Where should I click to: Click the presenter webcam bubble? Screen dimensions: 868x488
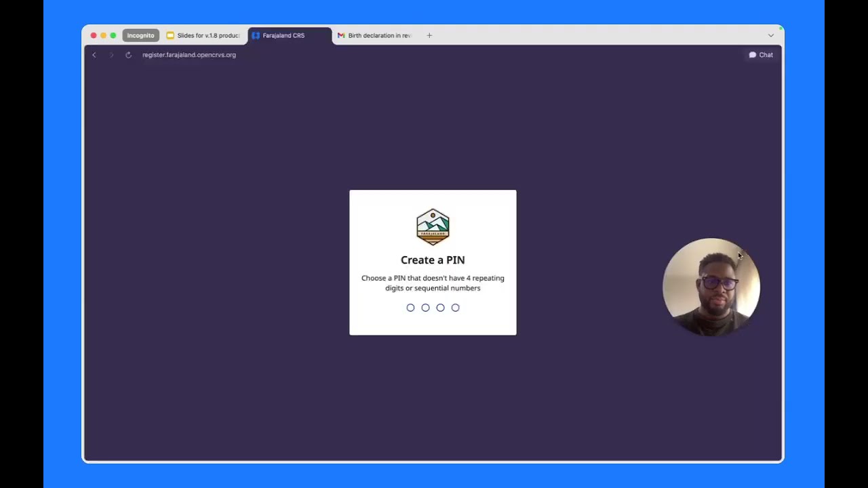(711, 287)
